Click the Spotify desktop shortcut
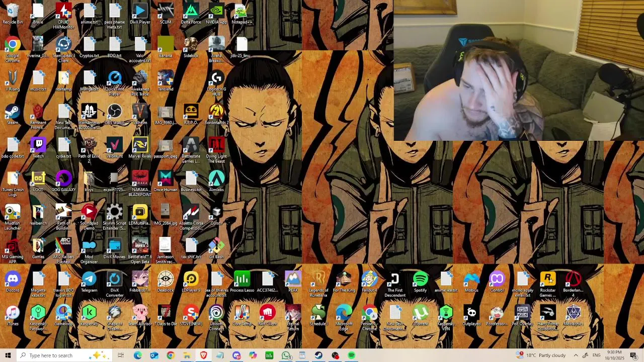 click(420, 282)
